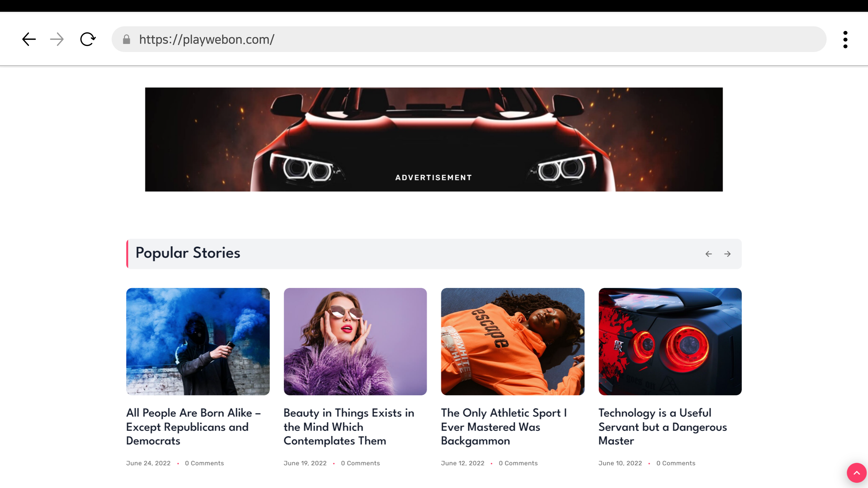Viewport: 868px width, 488px height.
Task: Show previous Popular Stories with left arrow
Action: [709, 254]
